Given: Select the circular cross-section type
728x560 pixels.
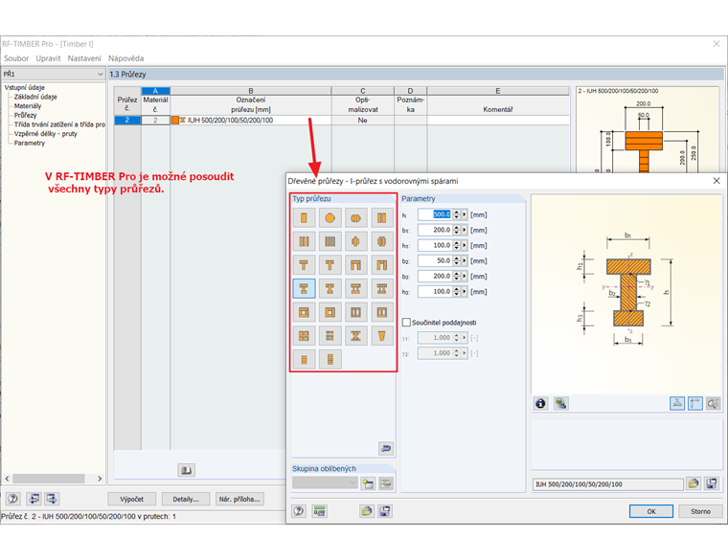Looking at the screenshot, I should click(330, 217).
